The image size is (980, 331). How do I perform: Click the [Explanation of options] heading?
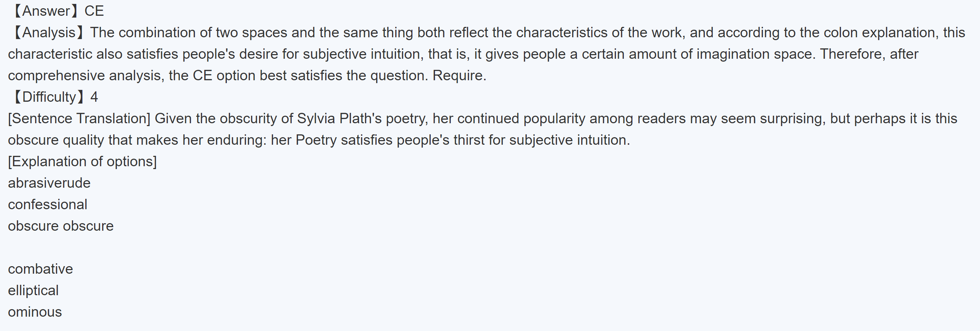pos(82,162)
